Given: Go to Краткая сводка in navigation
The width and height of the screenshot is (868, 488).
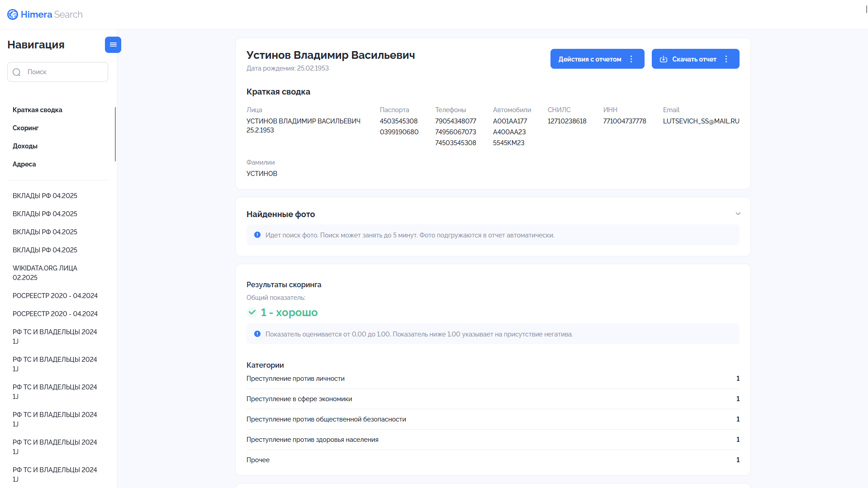Looking at the screenshot, I should 38,110.
